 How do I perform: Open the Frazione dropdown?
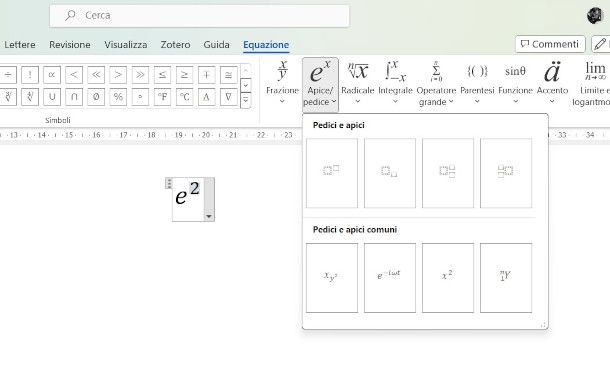click(x=282, y=83)
